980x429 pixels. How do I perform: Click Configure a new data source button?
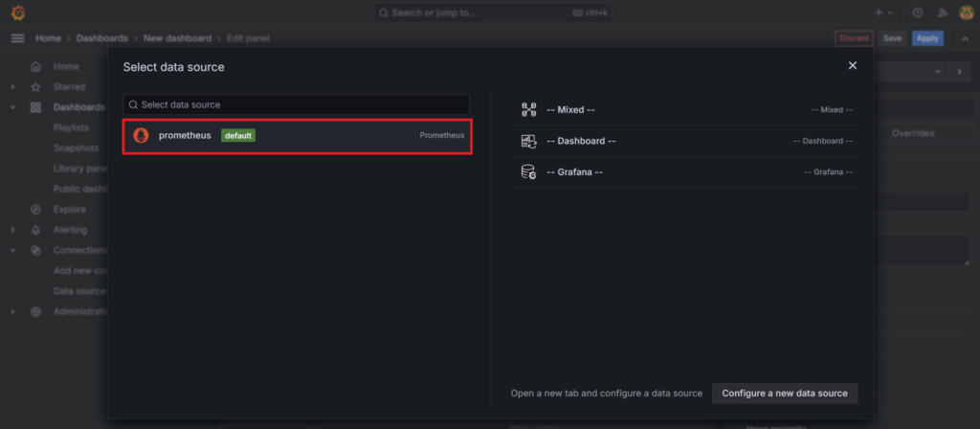785,394
